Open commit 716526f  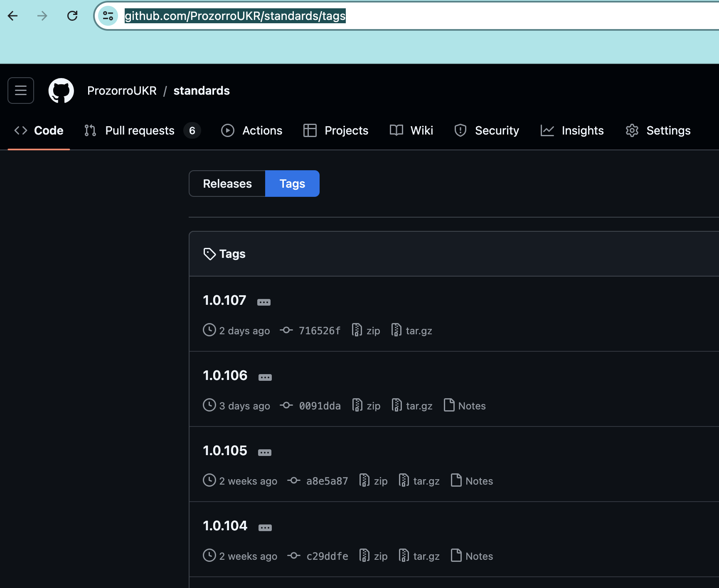tap(310, 331)
